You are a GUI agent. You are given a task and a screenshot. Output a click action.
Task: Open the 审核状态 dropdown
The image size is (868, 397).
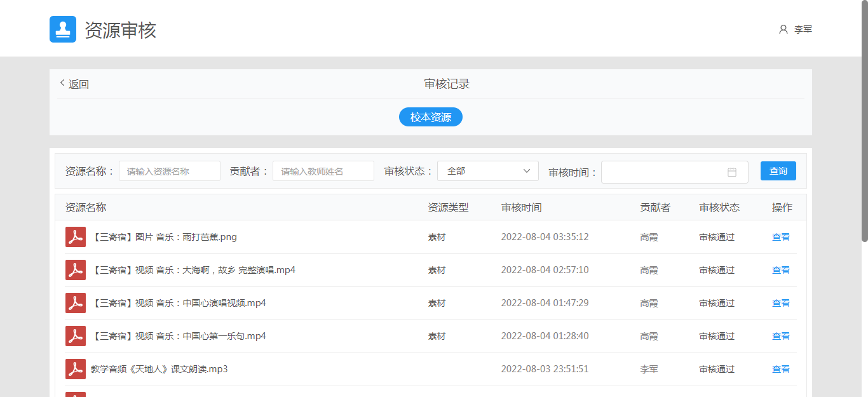[x=487, y=171]
